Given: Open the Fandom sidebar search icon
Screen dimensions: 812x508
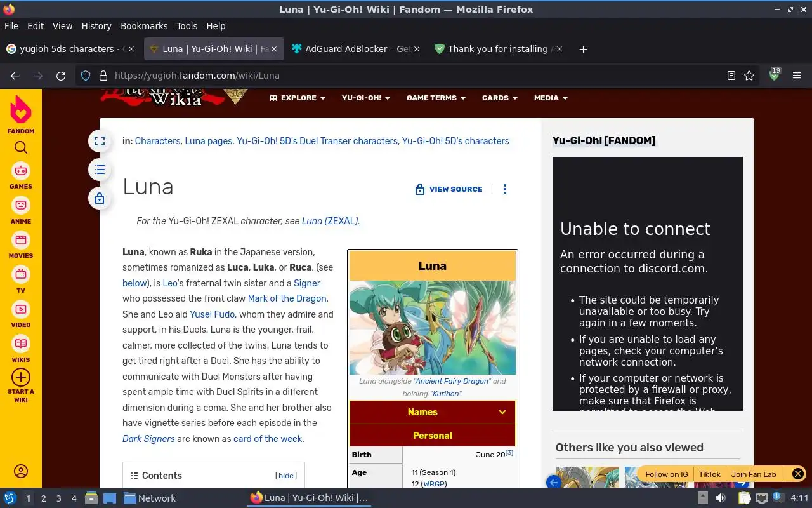Looking at the screenshot, I should coord(21,148).
